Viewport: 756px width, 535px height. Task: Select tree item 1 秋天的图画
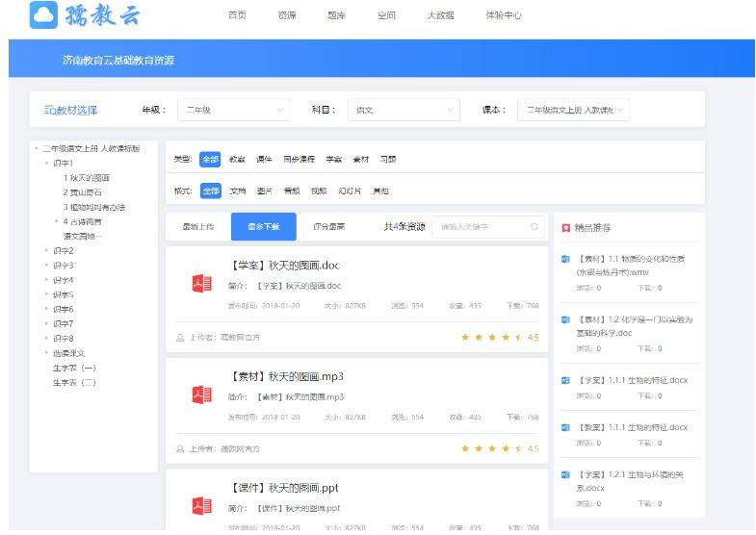click(x=87, y=178)
